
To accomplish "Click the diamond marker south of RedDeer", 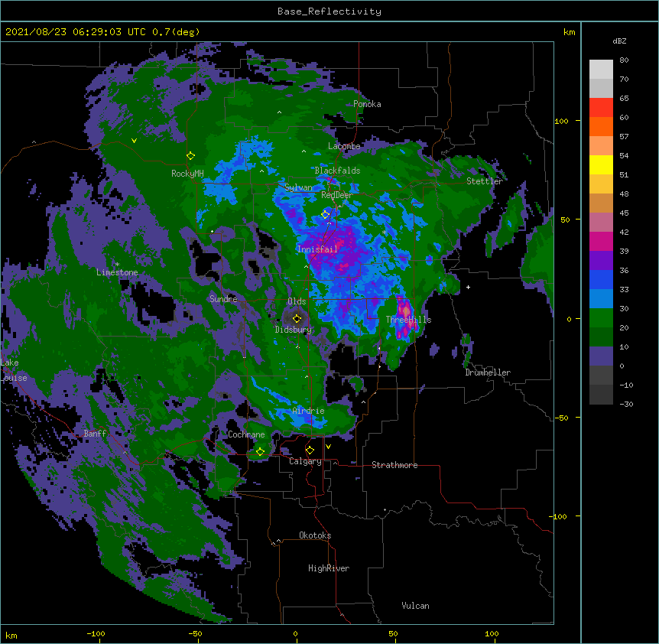I will 326,214.
